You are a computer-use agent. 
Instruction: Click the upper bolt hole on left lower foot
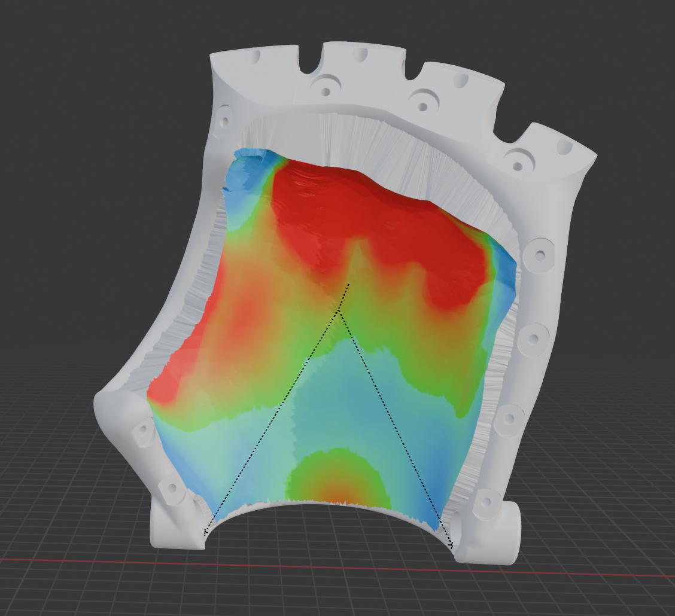(144, 429)
